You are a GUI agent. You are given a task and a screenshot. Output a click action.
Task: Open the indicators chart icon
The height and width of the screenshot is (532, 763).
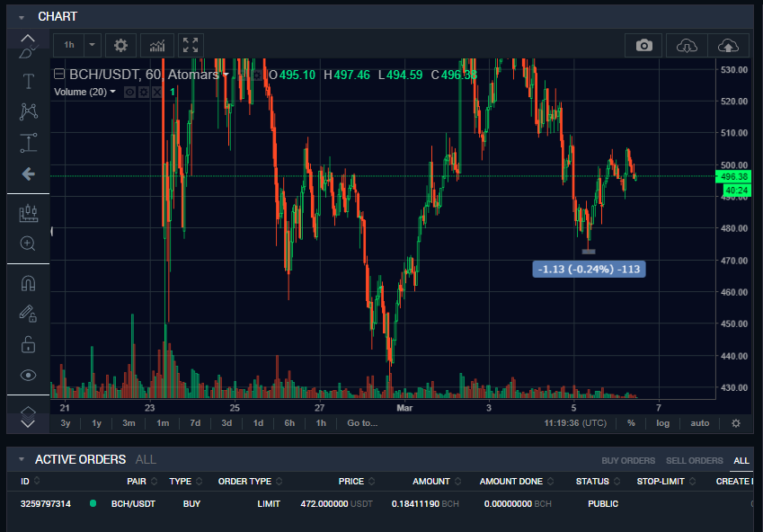point(156,46)
